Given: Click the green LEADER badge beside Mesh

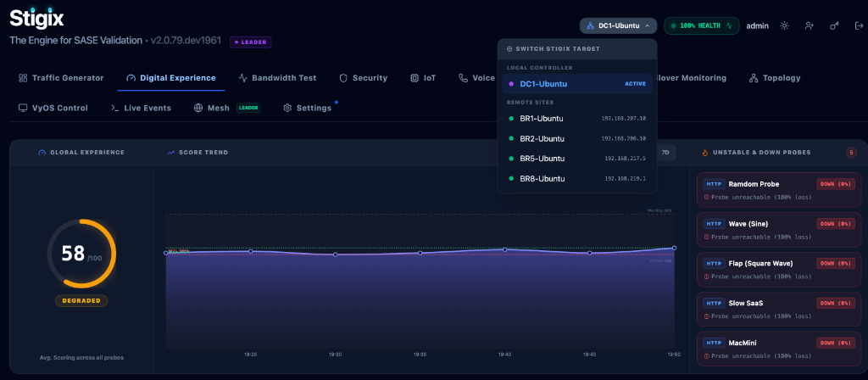Looking at the screenshot, I should [x=248, y=108].
